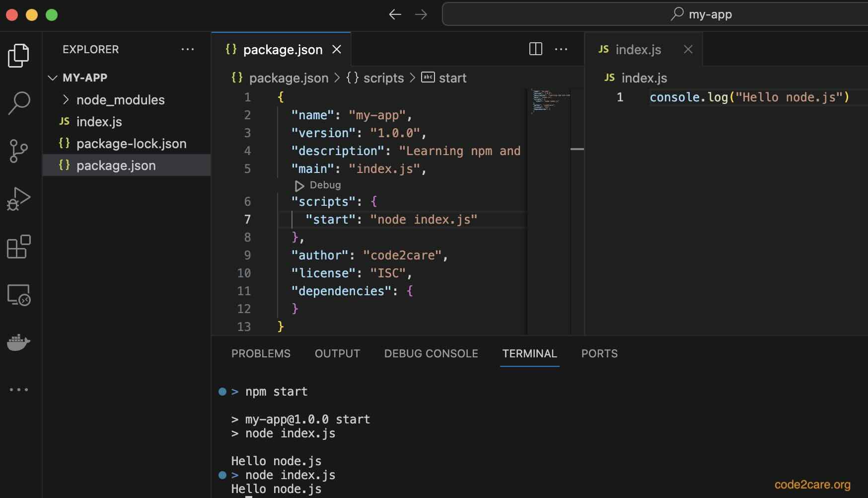Run Debug above the scripts section

coord(317,185)
